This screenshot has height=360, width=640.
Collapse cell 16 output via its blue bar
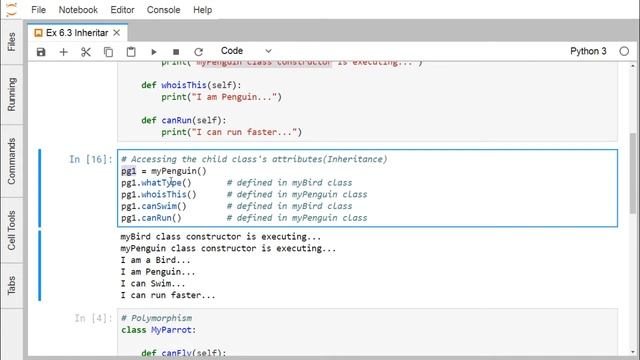click(40, 266)
